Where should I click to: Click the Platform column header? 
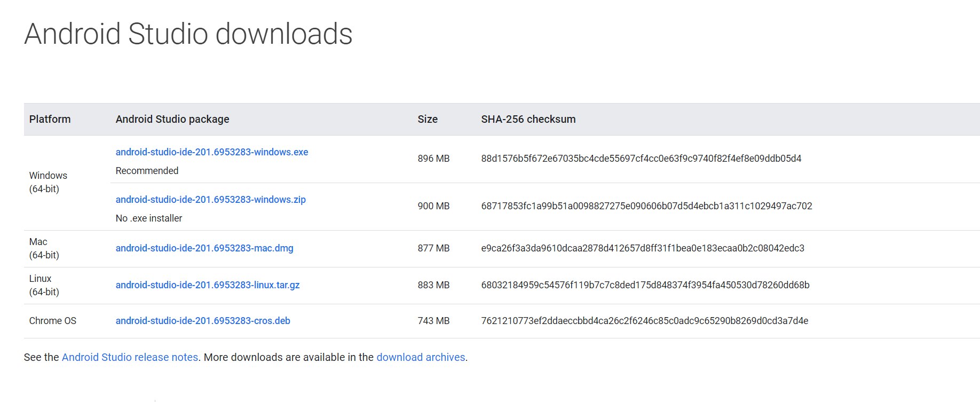[50, 119]
